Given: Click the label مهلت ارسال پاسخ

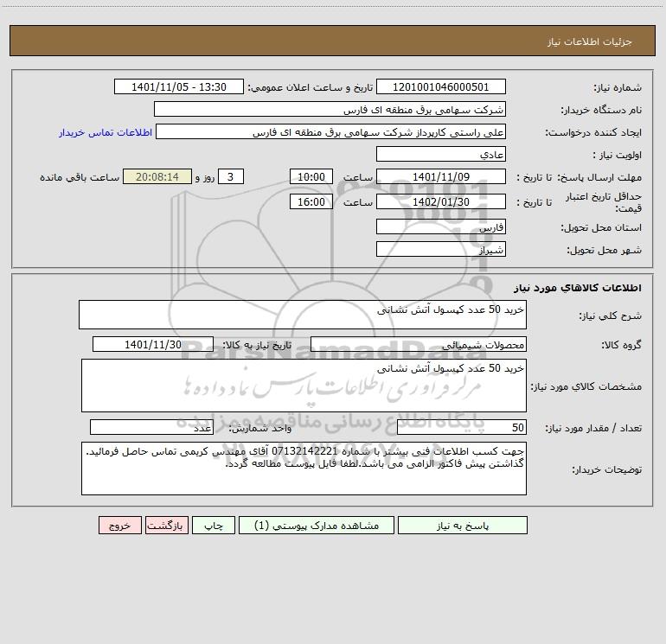Looking at the screenshot, I should pos(599,177).
